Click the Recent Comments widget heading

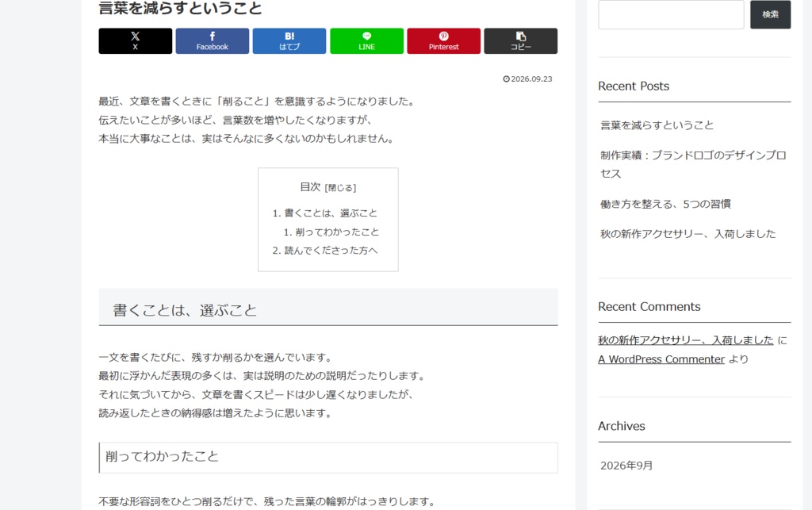pos(649,306)
